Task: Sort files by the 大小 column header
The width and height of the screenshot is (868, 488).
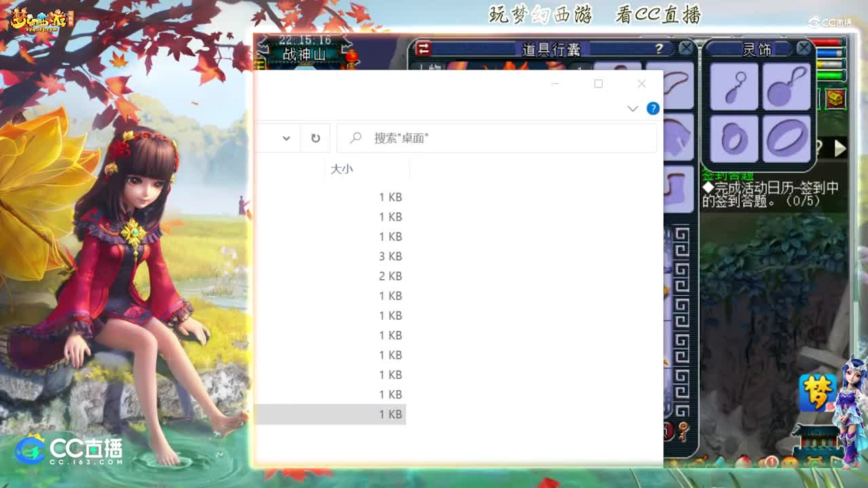Action: click(x=342, y=169)
